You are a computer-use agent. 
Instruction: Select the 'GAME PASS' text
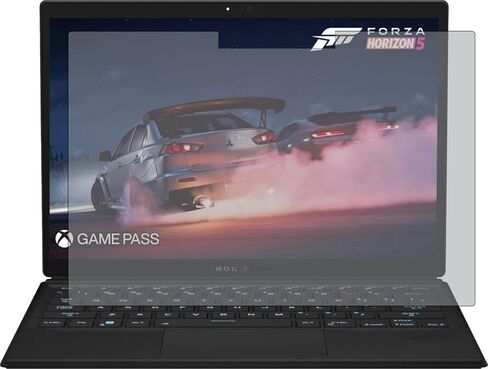[118, 239]
